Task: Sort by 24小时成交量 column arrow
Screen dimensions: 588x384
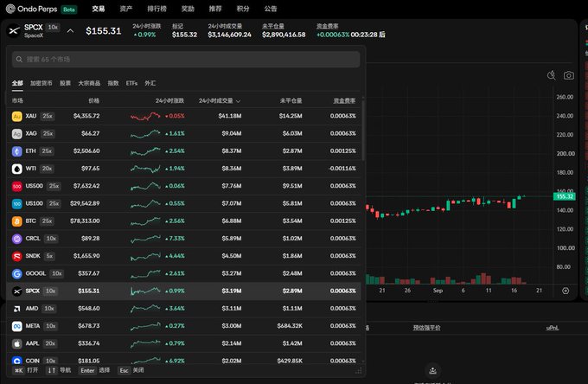Action: coord(238,101)
